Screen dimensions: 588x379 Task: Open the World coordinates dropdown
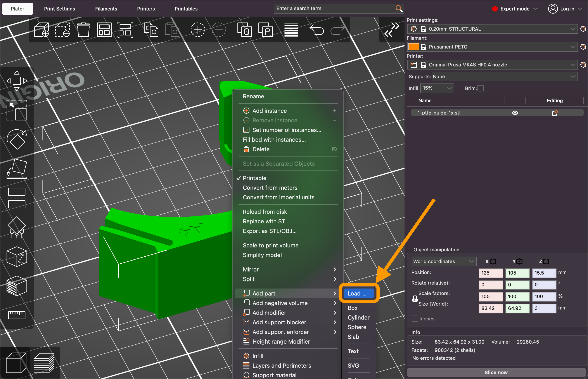444,261
